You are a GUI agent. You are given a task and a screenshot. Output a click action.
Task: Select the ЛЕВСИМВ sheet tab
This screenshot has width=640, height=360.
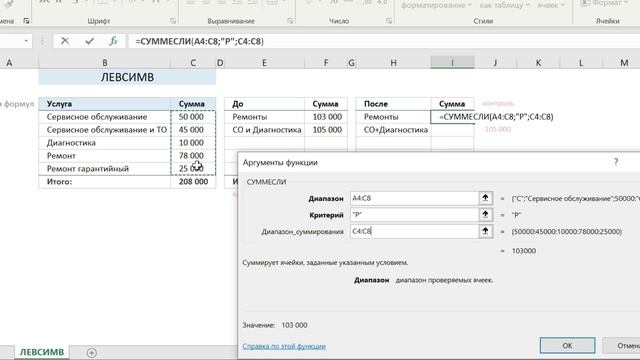click(x=42, y=352)
